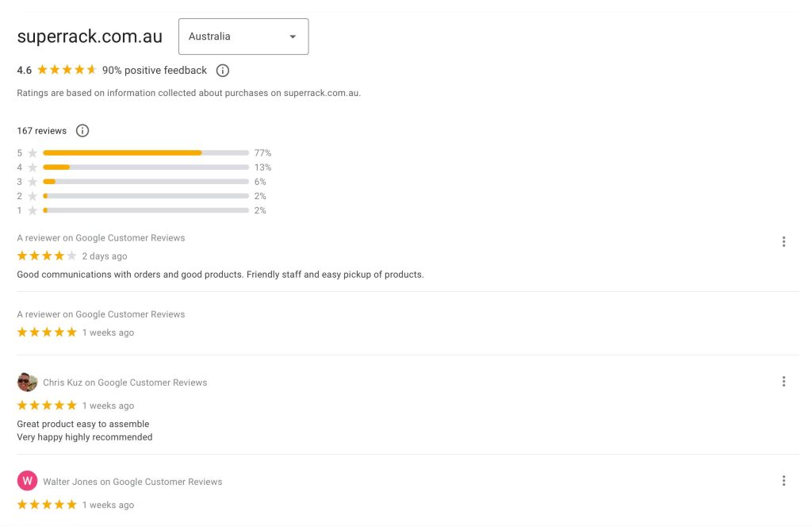Screen dimensions: 812x527
Task: Expand the first anonymous review entry
Action: (101, 237)
